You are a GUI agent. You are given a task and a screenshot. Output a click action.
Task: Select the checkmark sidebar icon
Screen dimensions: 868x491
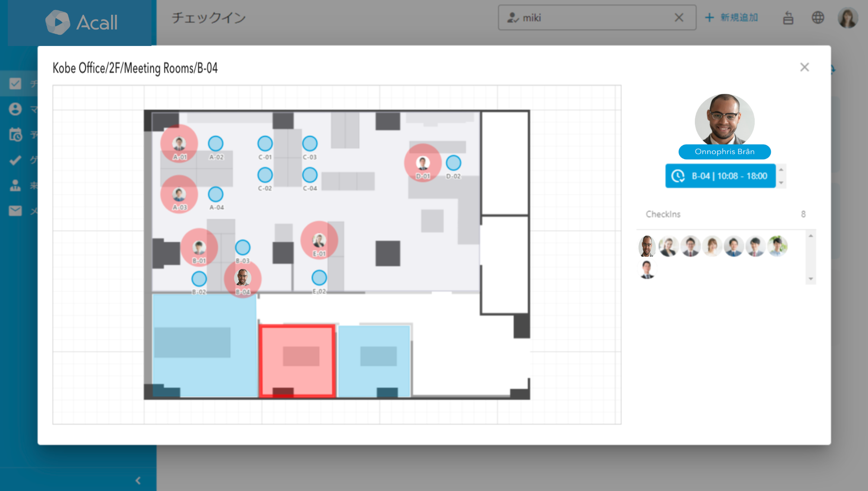tap(15, 160)
